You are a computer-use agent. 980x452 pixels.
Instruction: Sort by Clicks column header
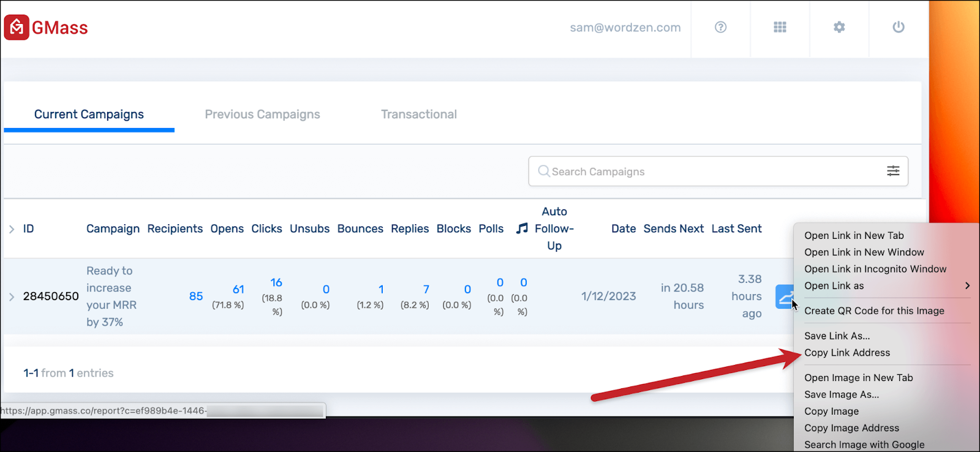[266, 228]
